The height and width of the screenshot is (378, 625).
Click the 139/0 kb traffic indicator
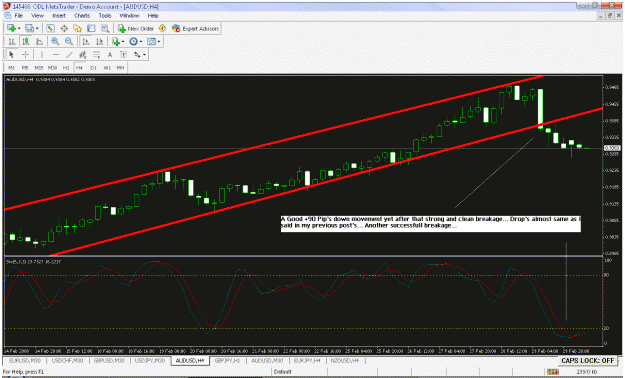click(587, 372)
